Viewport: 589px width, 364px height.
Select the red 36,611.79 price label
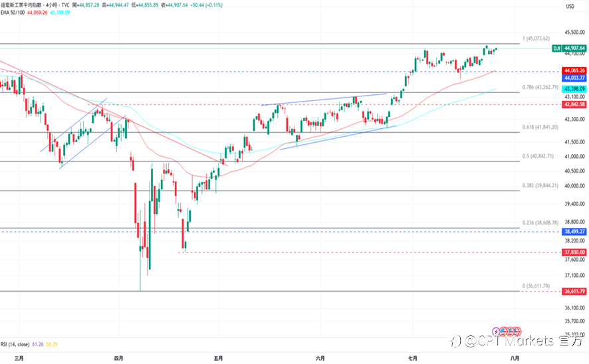574,291
